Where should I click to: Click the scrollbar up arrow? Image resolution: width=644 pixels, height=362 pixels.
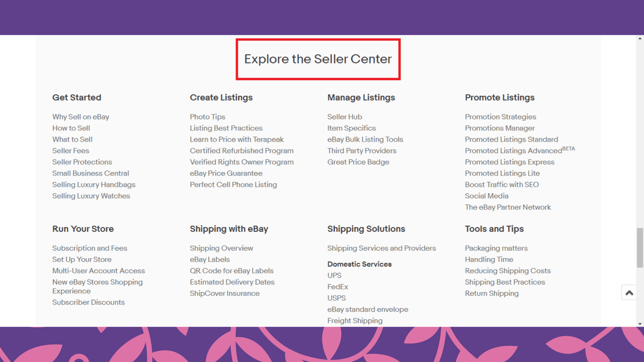pos(640,38)
